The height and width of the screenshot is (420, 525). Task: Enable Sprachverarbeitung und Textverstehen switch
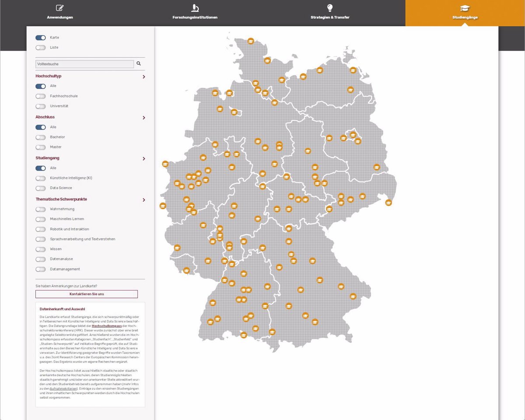41,239
